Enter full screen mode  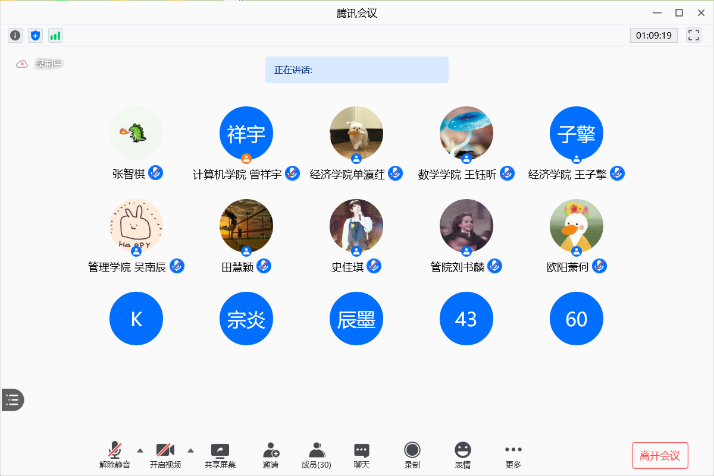click(694, 35)
